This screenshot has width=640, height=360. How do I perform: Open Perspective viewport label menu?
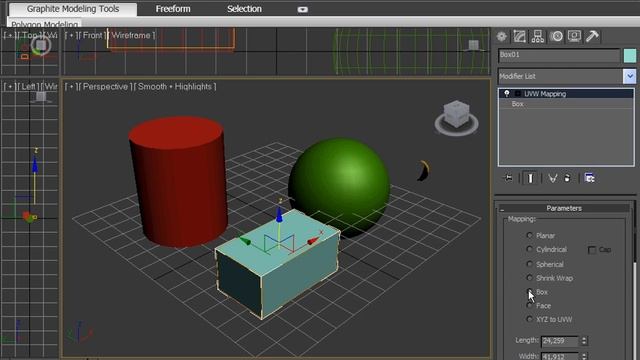tap(105, 87)
